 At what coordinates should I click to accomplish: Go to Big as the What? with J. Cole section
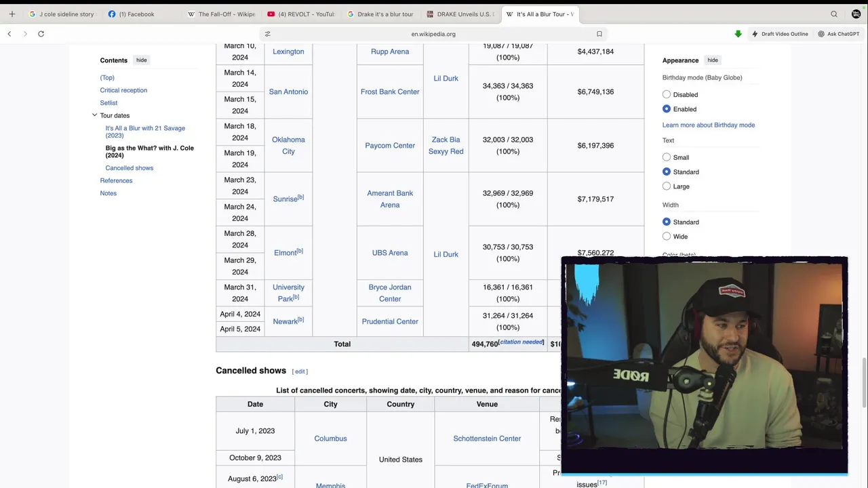pos(150,151)
